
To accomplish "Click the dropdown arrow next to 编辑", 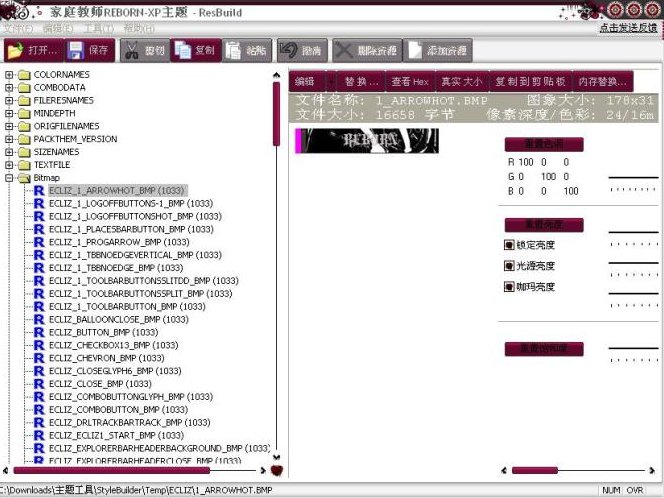I will [x=331, y=81].
